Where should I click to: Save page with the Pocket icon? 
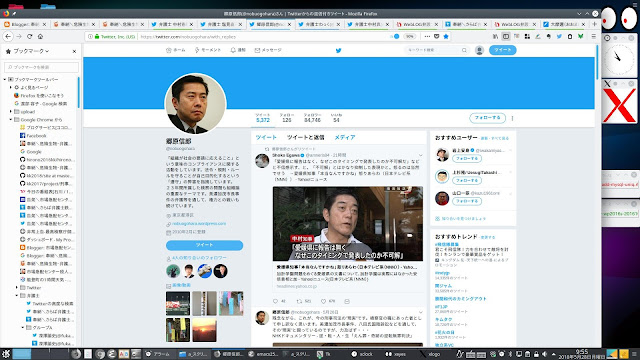click(x=436, y=36)
